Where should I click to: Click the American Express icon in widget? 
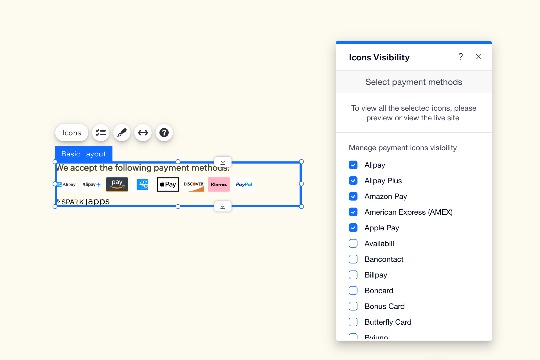coord(143,184)
